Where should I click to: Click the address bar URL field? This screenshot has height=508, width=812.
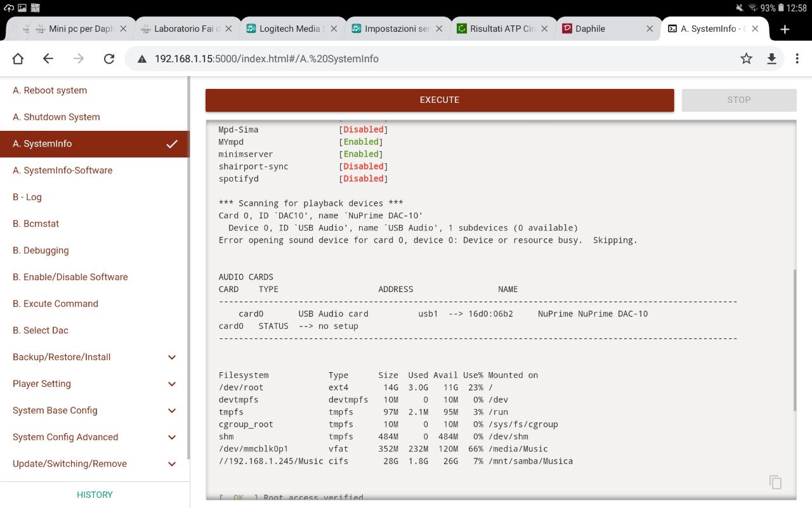(x=438, y=58)
